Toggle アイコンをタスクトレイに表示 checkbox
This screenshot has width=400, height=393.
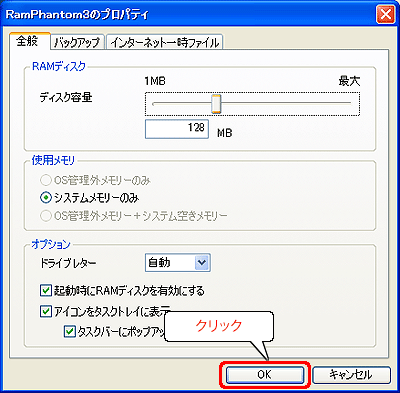point(46,312)
